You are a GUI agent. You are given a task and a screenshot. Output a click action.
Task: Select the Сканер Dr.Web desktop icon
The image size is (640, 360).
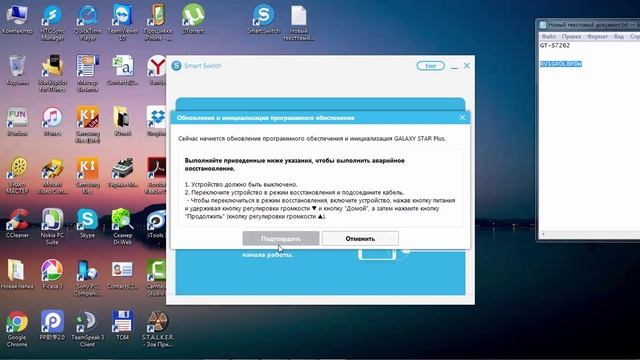[122, 227]
